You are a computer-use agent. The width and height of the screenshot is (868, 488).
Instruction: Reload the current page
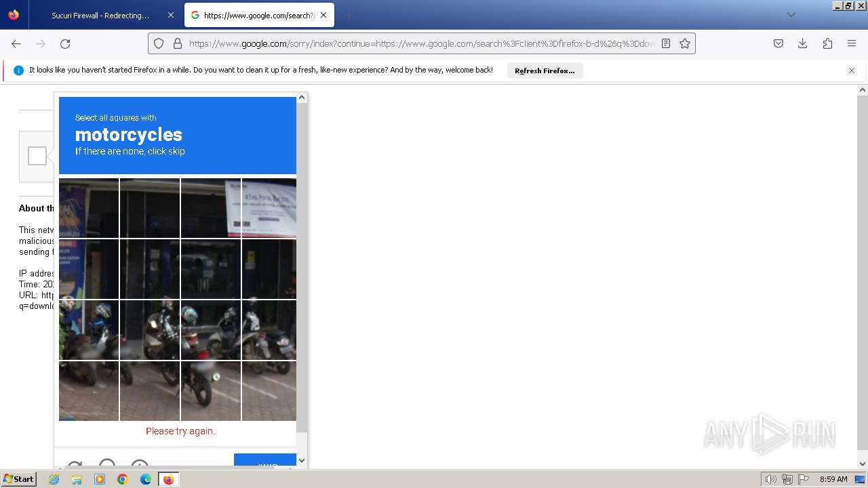pyautogui.click(x=65, y=43)
